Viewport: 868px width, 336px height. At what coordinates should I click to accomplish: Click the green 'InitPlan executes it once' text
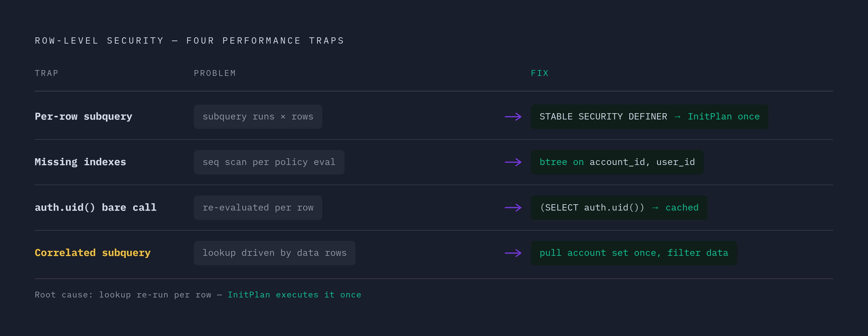(x=294, y=295)
